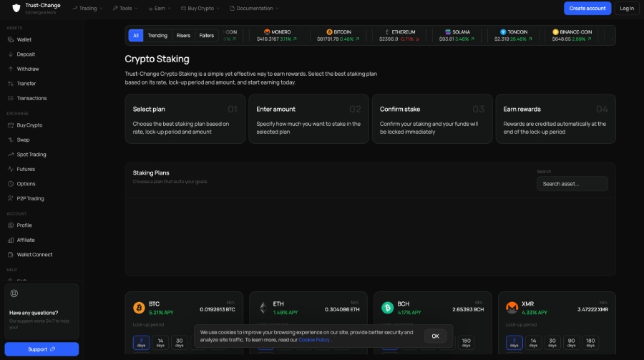This screenshot has width=644, height=360.
Task: Click the Trust-Change shield logo
Action: tap(16, 8)
